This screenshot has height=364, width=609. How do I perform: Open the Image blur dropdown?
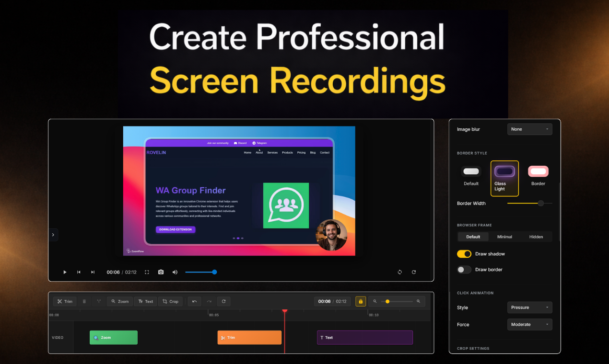tap(529, 129)
